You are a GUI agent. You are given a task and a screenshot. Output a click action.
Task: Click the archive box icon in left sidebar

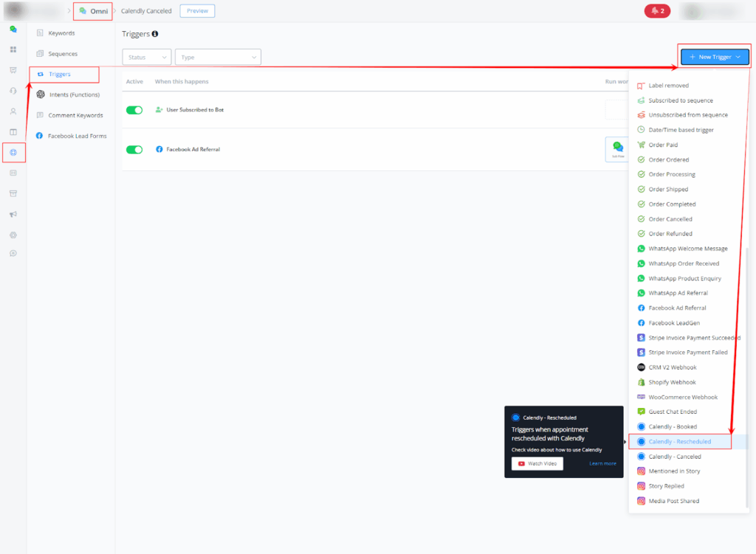(x=13, y=193)
